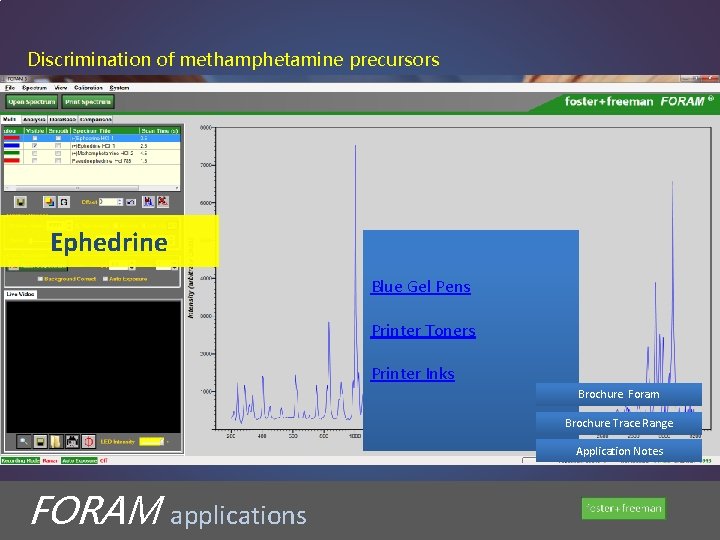Open the Spectrum menu
720x540 pixels.
[34, 88]
